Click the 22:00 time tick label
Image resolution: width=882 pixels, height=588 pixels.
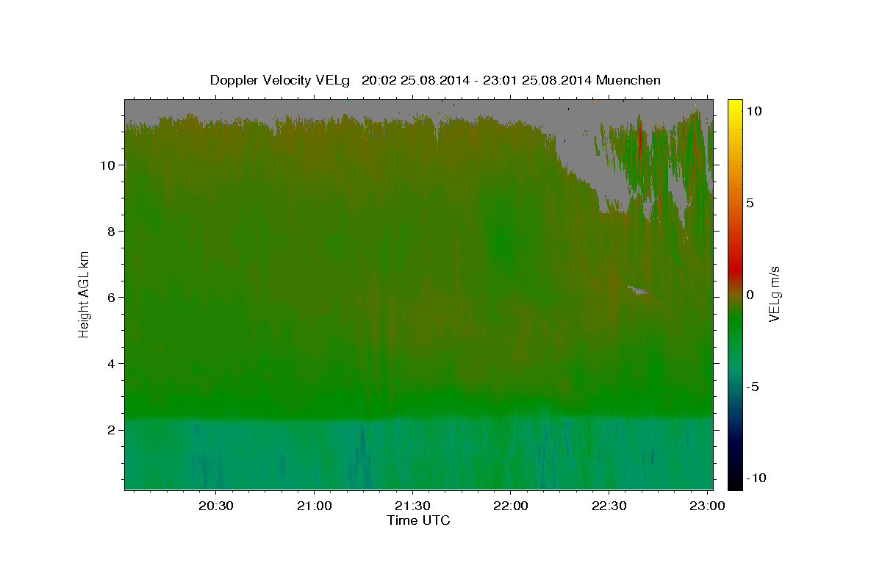[x=510, y=506]
